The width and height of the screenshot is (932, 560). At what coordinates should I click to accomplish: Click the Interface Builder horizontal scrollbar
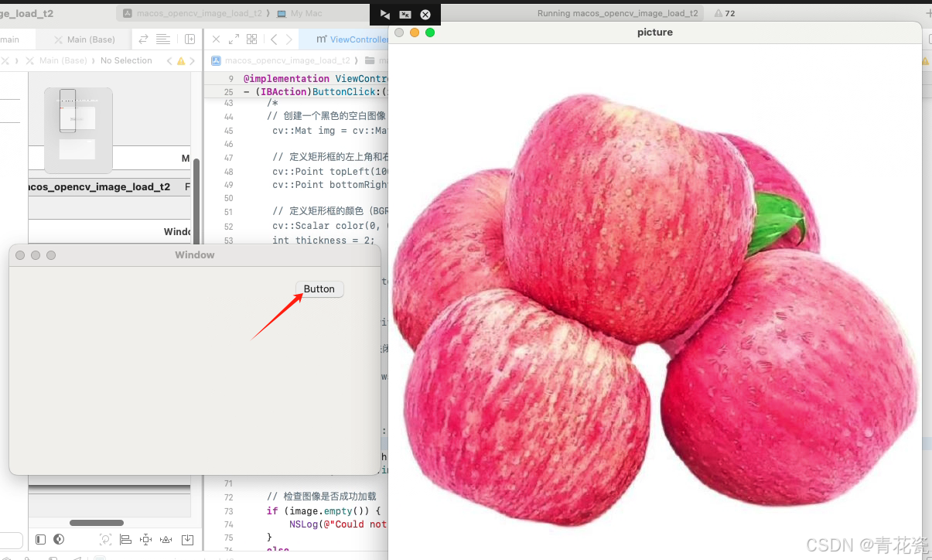point(97,523)
